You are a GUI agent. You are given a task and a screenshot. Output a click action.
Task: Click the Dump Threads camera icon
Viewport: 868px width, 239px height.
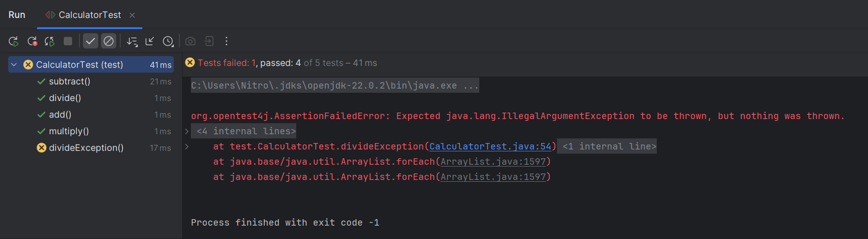pyautogui.click(x=190, y=42)
